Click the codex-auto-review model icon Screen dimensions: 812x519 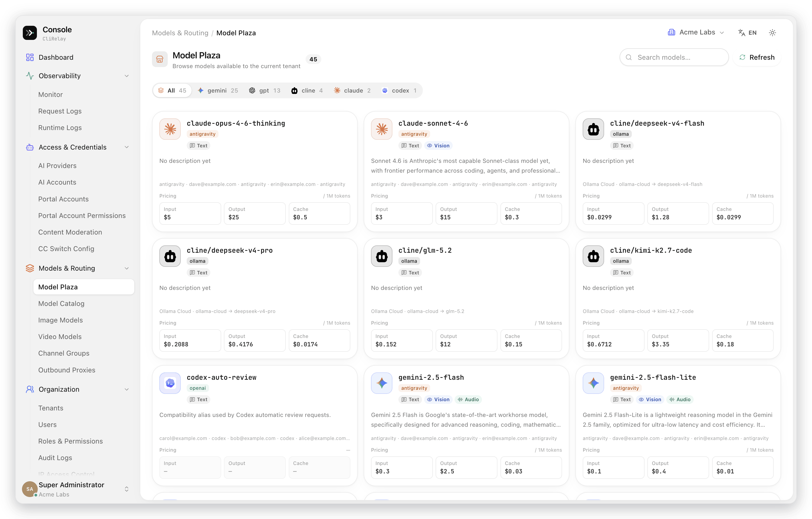coord(170,383)
